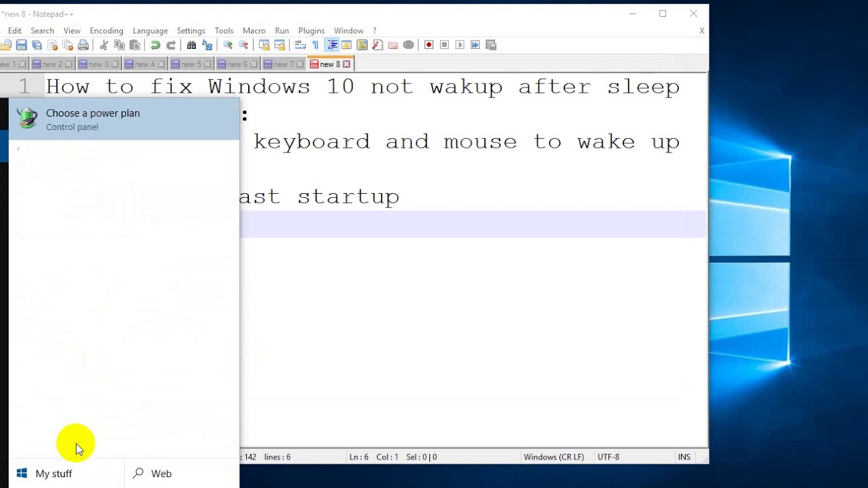Click the Cut scissors icon

104,45
